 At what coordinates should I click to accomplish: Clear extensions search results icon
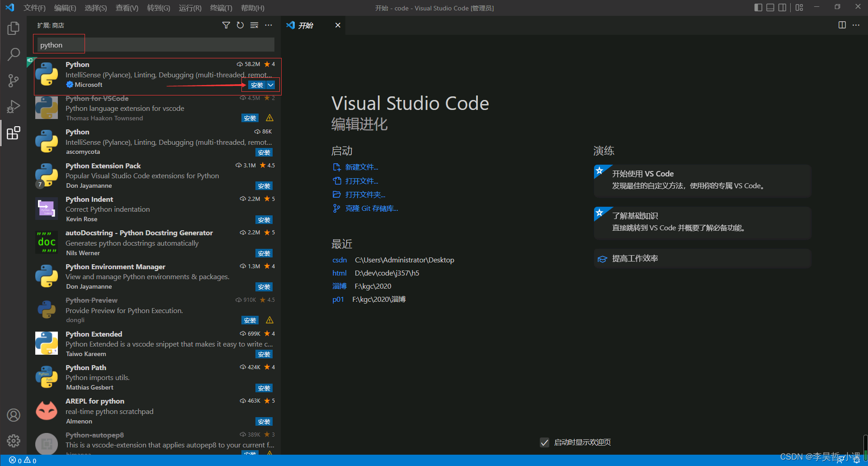point(254,25)
